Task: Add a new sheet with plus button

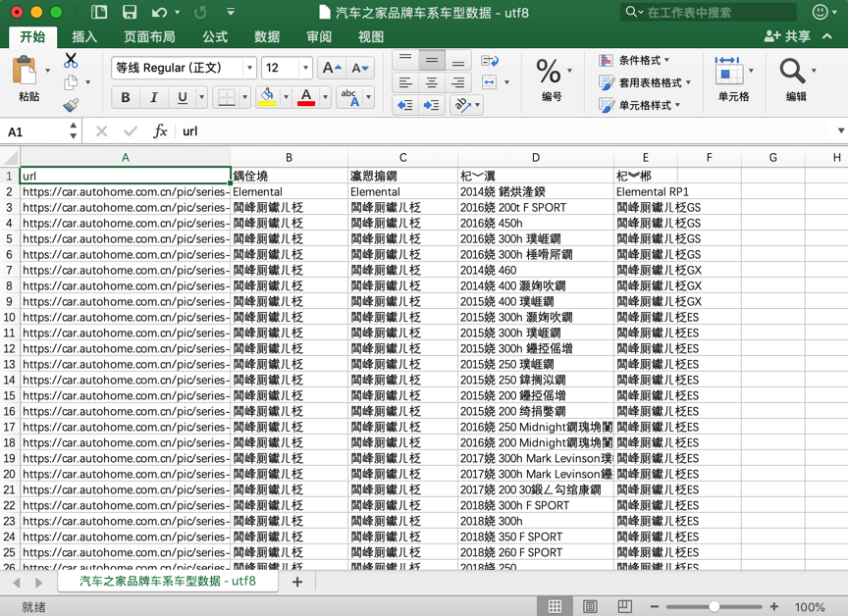Action: click(297, 582)
